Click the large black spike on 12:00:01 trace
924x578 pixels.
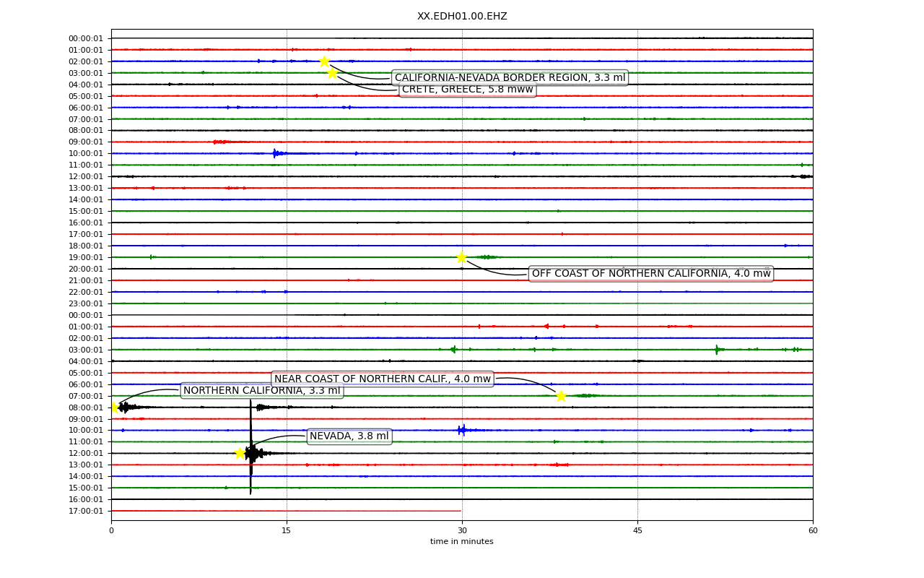(250, 447)
